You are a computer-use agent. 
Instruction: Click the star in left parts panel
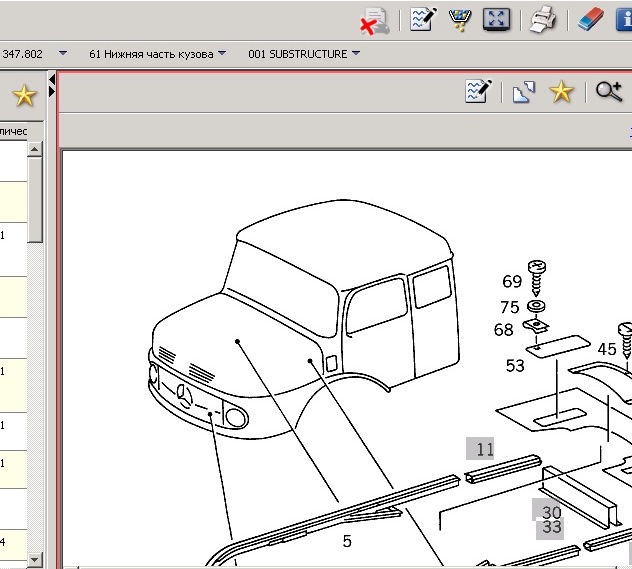click(24, 96)
